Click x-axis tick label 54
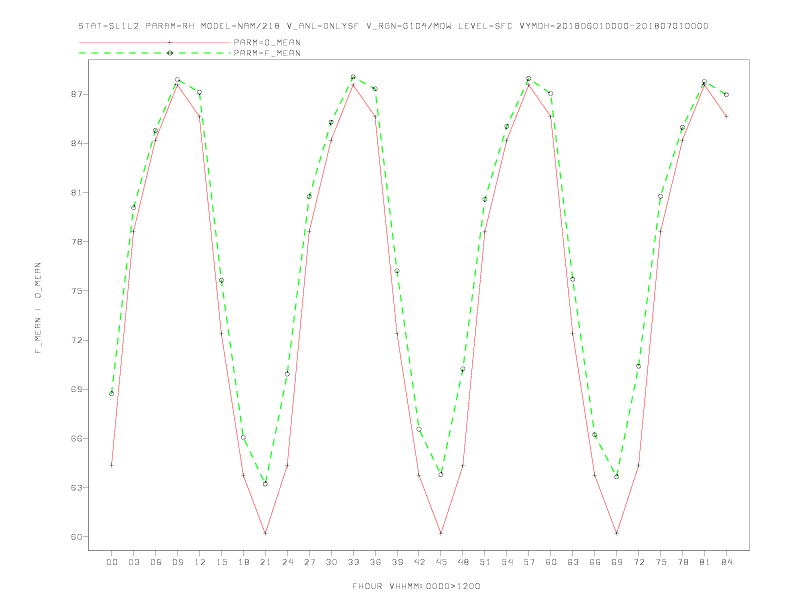This screenshot has width=792, height=612. click(507, 562)
